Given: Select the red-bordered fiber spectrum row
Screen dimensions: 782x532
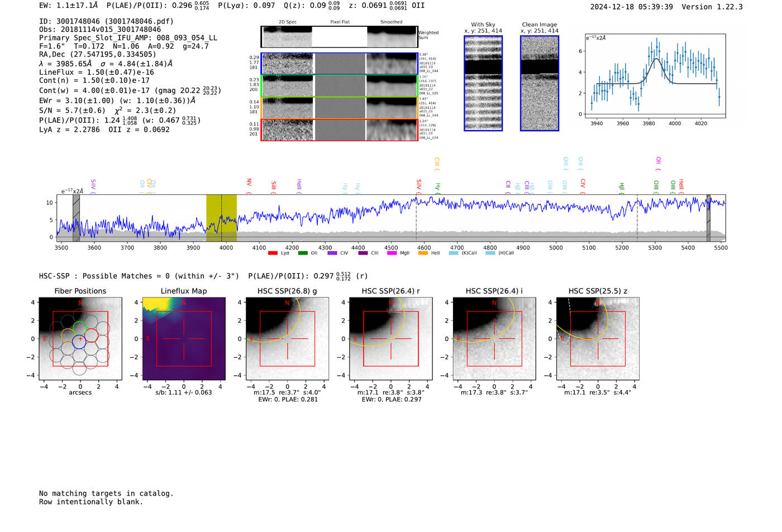Looking at the screenshot, I should [x=340, y=130].
